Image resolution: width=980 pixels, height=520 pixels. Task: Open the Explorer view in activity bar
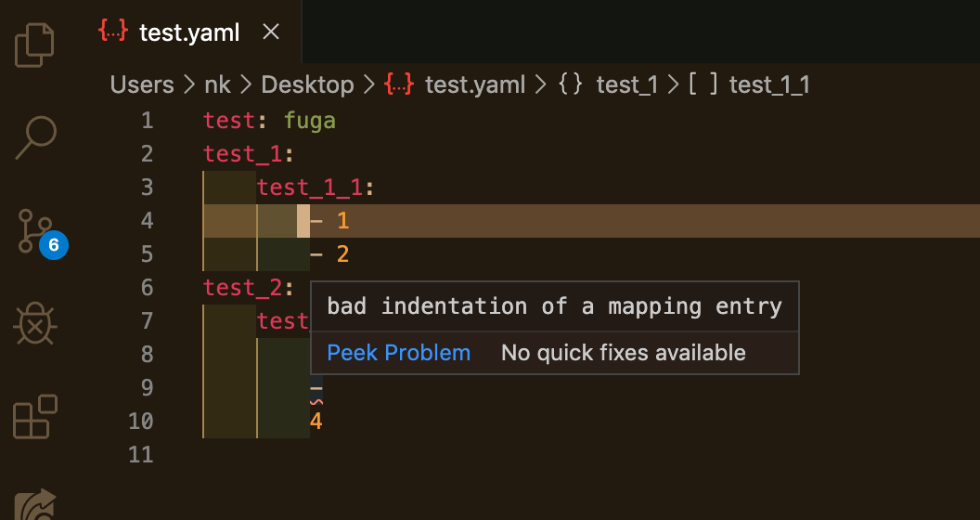tap(34, 45)
